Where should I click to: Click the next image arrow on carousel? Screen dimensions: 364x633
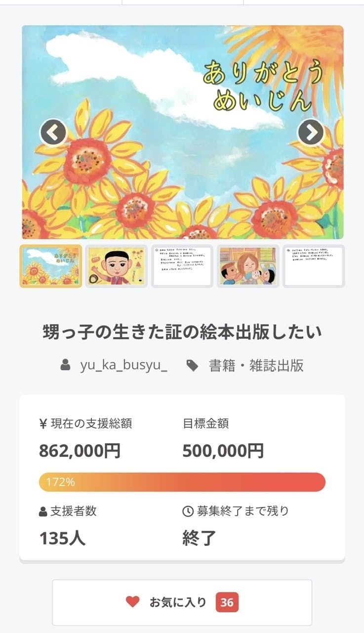pyautogui.click(x=311, y=133)
